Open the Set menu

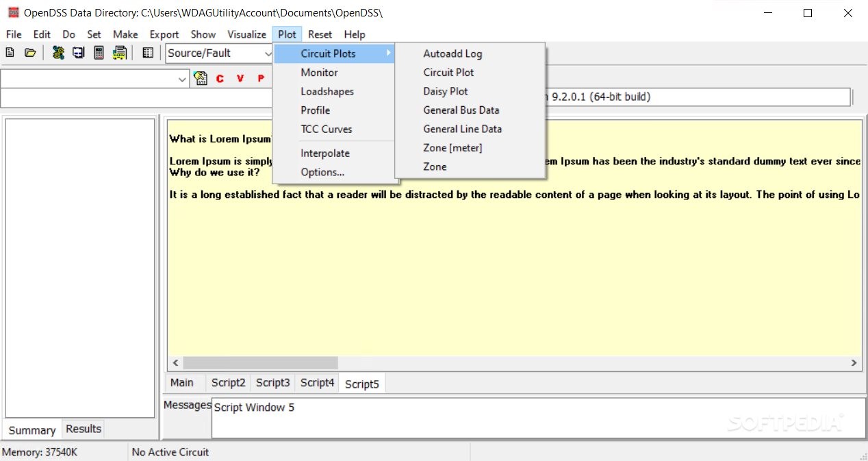click(94, 34)
